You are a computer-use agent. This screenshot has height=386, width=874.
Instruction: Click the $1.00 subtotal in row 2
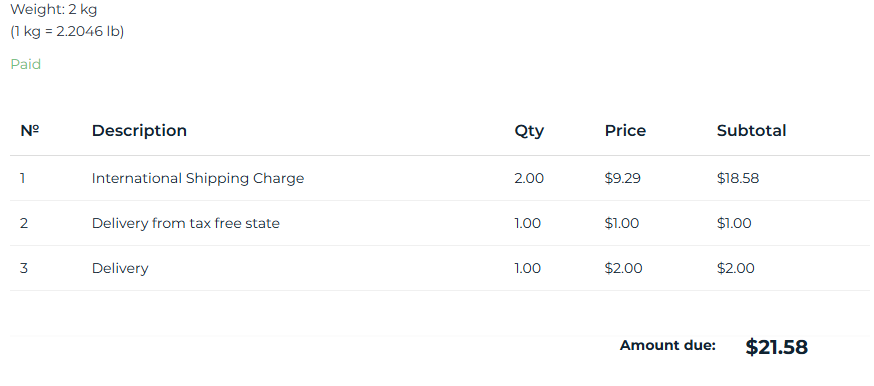click(734, 223)
